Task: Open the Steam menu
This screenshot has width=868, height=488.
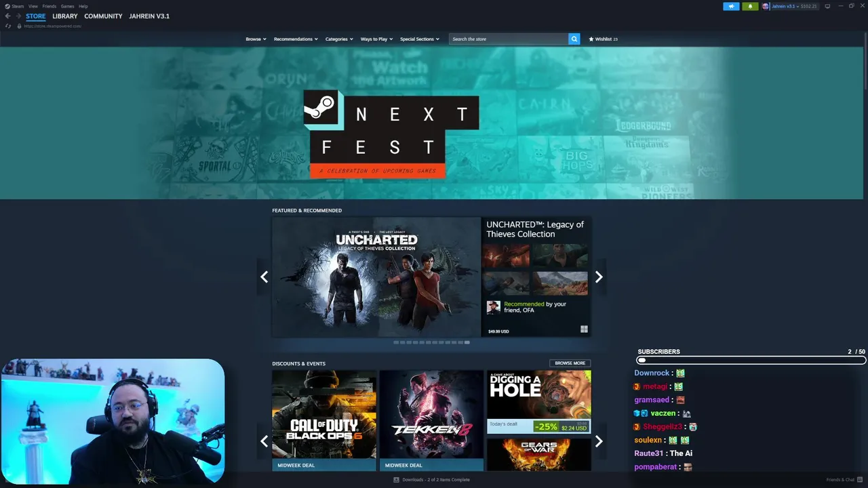Action: coord(18,6)
